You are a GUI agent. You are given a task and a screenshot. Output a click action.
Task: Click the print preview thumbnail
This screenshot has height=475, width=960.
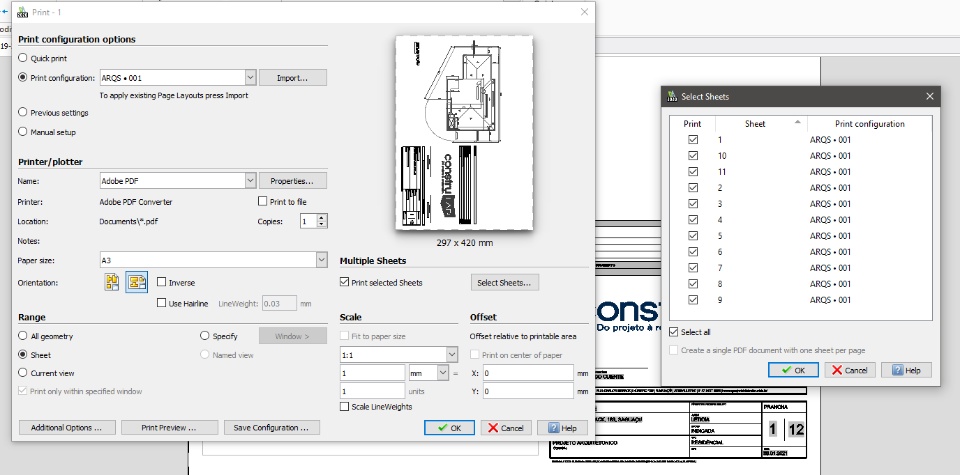464,133
